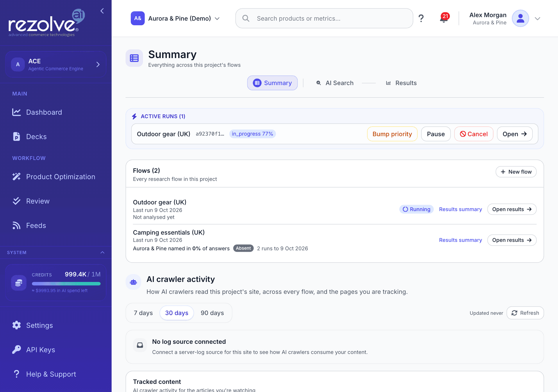
Task: Click the Alex Morgan user avatar
Action: [520, 18]
